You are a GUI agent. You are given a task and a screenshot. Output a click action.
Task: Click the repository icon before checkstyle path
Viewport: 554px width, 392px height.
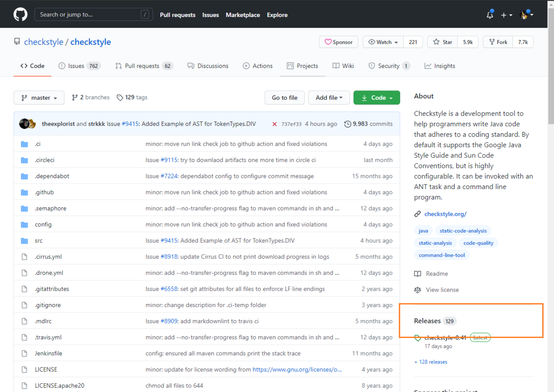[x=17, y=42]
